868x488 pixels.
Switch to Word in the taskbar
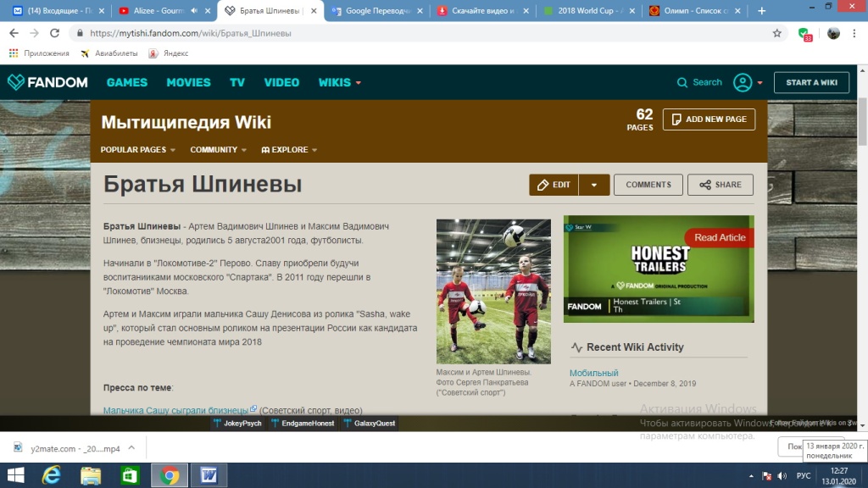pos(209,475)
